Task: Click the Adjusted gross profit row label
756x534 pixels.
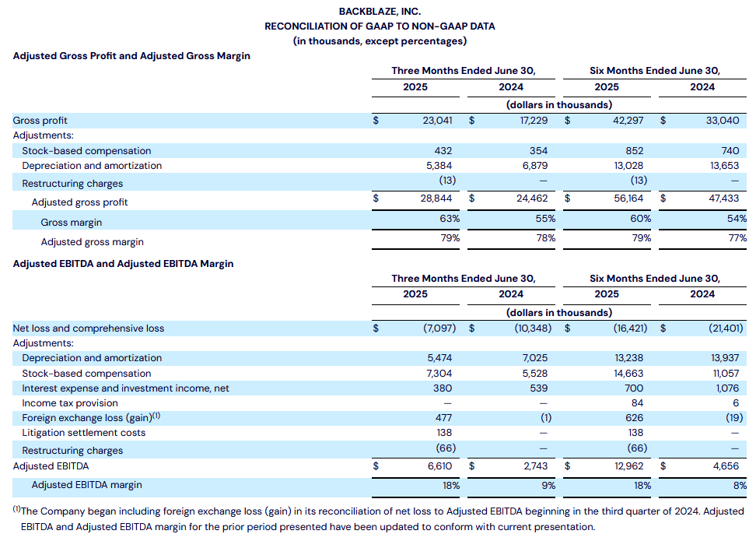Action: click(79, 202)
